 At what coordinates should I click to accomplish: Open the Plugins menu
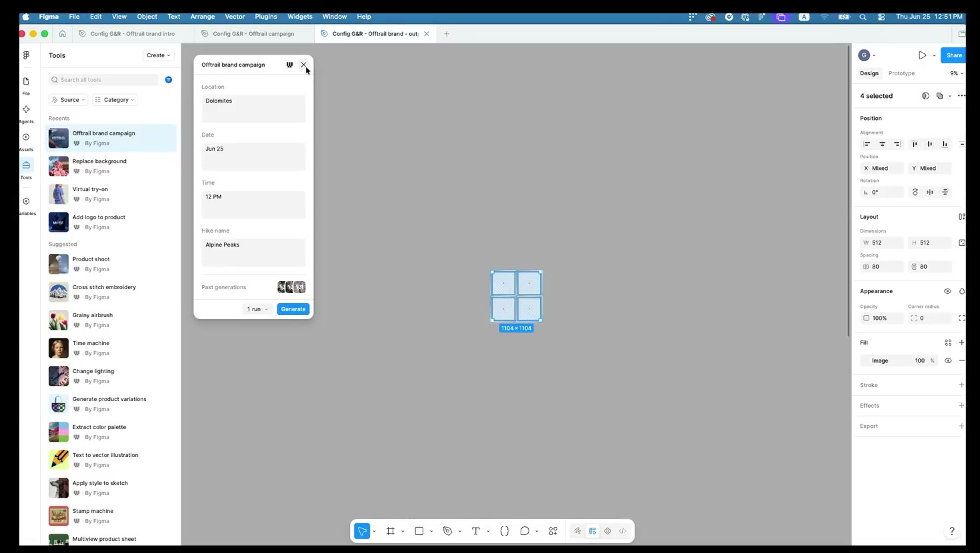(x=265, y=17)
